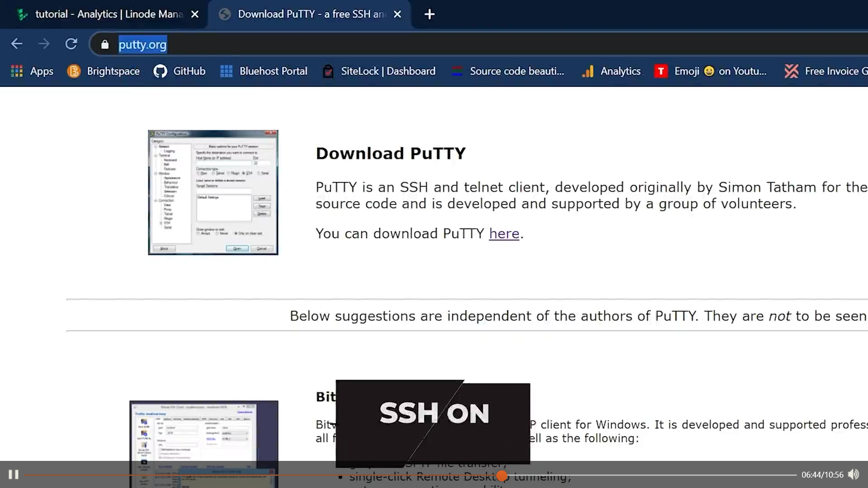Click the browser forward arrow
The height and width of the screenshot is (488, 868).
pyautogui.click(x=44, y=44)
